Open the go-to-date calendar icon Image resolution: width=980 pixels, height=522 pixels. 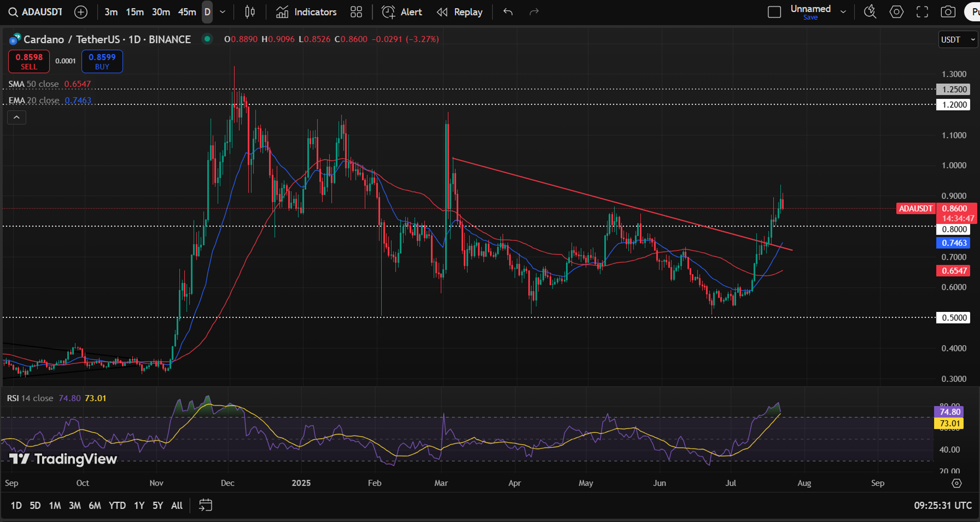[205, 505]
